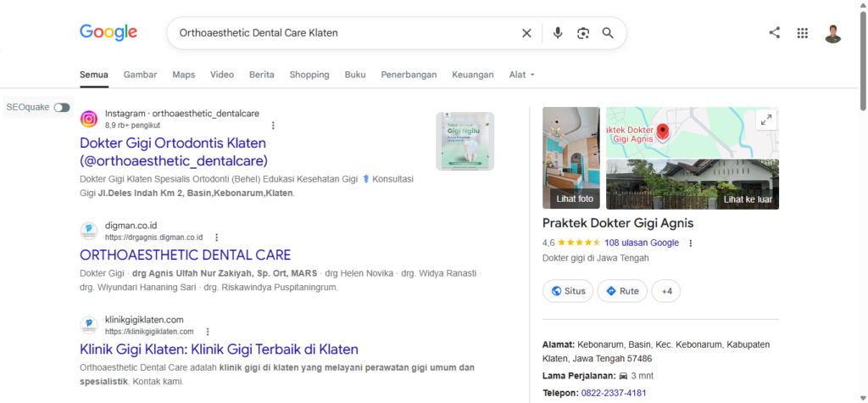Open the Gigi Ngilu Instagram thumbnail
The height and width of the screenshot is (403, 868).
(x=465, y=141)
